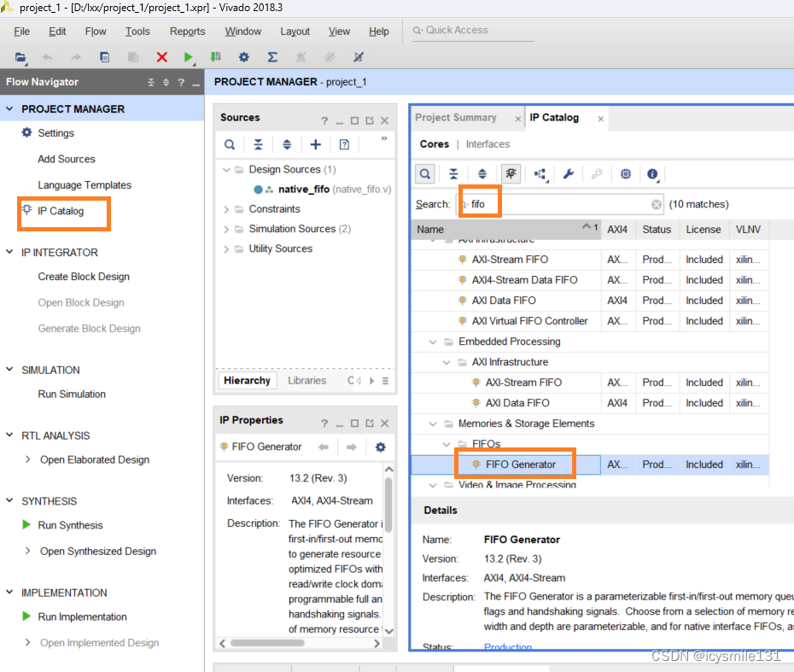Collapse all in IP Catalog toolbar
Screen dimensions: 794x672
453,174
